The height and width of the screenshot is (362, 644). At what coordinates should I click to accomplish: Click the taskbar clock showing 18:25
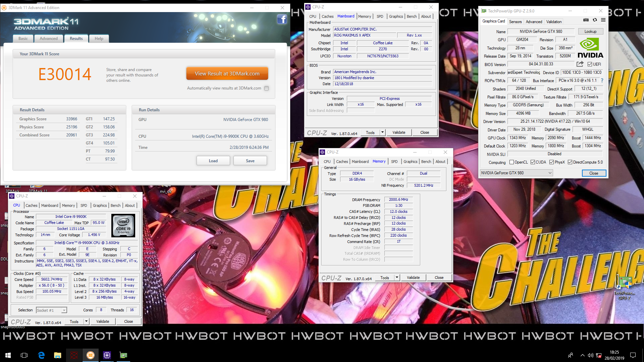click(614, 355)
